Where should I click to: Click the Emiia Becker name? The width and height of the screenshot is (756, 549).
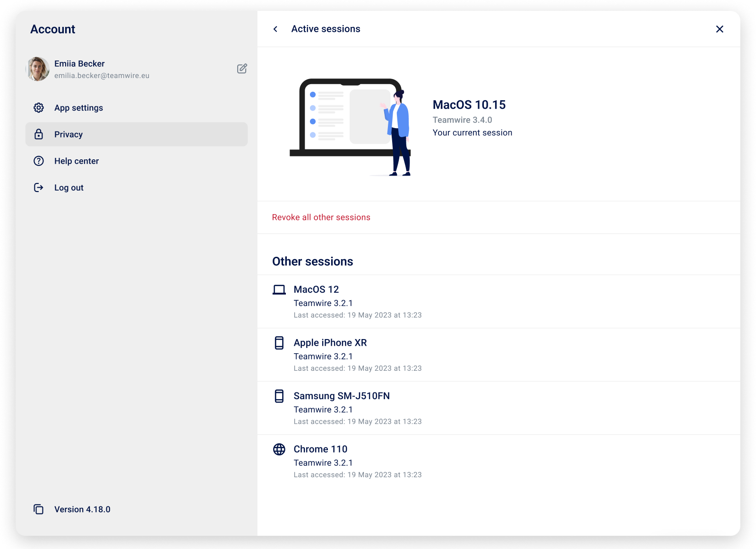79,64
